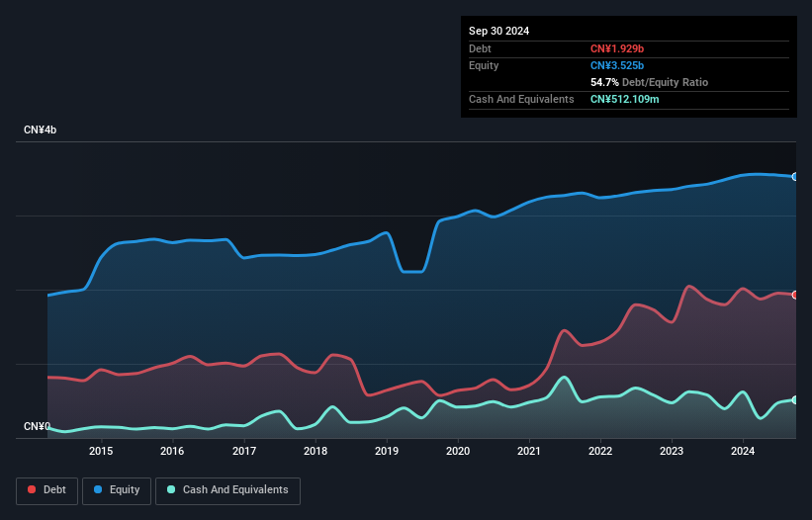This screenshot has height=520, width=812.
Task: Click the CN¥512.109m cash value
Action: 624,99
